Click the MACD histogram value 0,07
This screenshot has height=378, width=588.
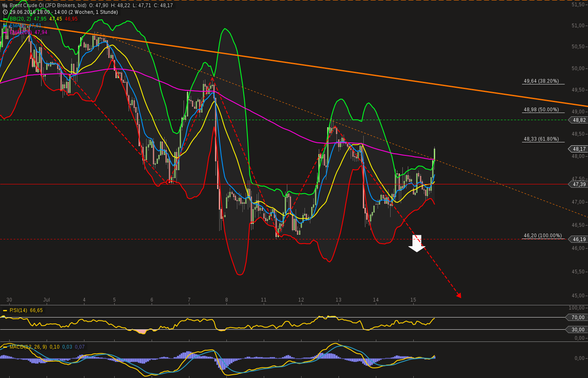[80, 347]
